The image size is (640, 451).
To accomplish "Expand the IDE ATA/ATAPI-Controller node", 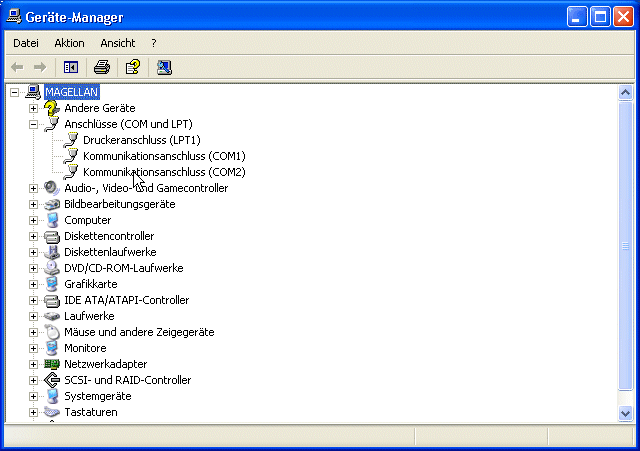I will tap(33, 300).
